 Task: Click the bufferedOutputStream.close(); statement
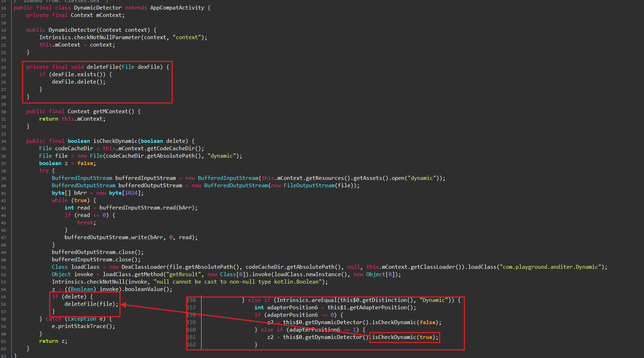[98, 252]
